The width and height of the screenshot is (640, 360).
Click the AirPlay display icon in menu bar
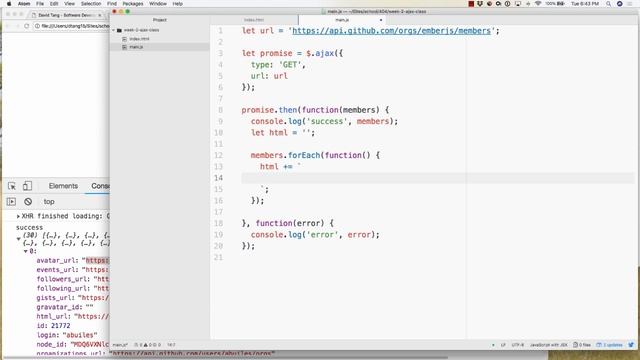click(518, 4)
